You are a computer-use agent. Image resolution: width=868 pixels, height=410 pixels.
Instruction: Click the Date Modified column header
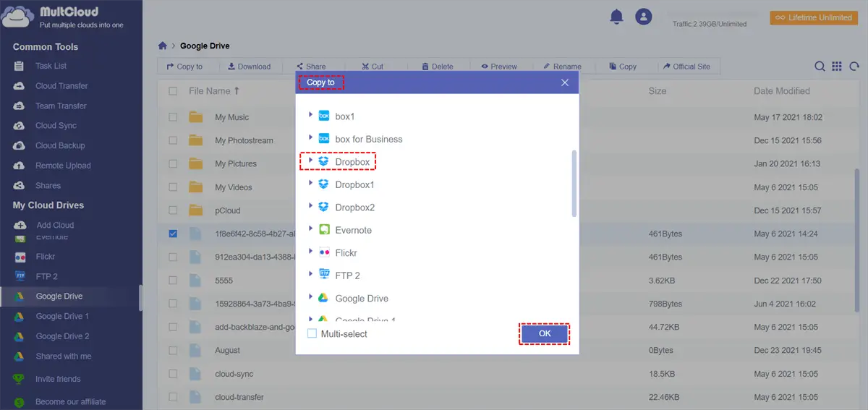(x=782, y=91)
